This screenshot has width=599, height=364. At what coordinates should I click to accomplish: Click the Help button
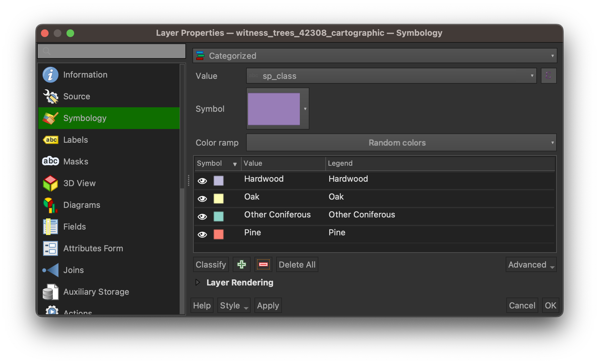click(x=202, y=305)
